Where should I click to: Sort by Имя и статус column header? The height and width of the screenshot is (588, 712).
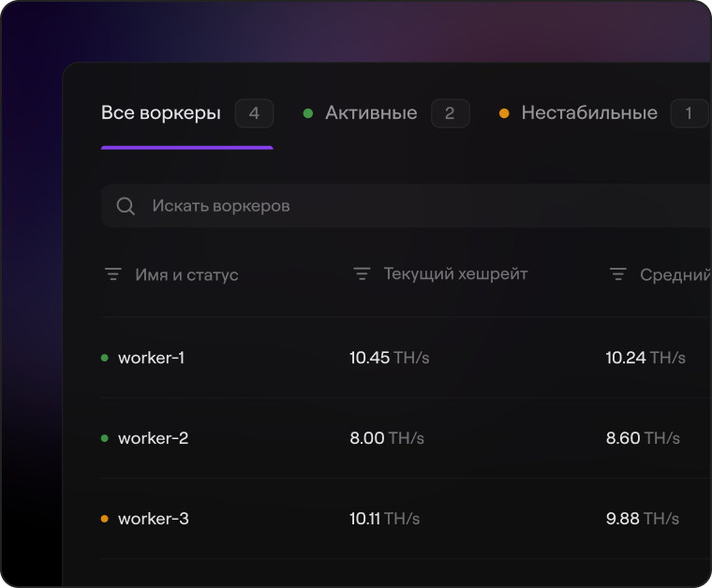(186, 274)
